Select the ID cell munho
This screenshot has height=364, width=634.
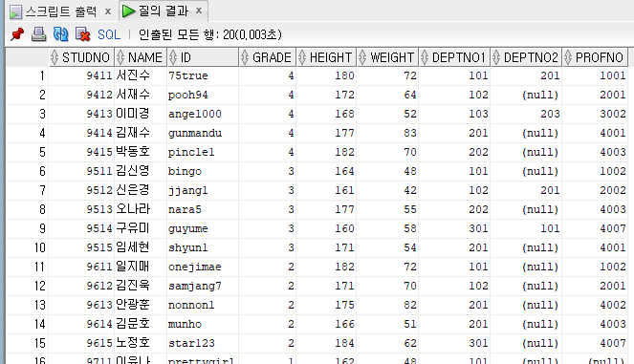[x=203, y=325]
